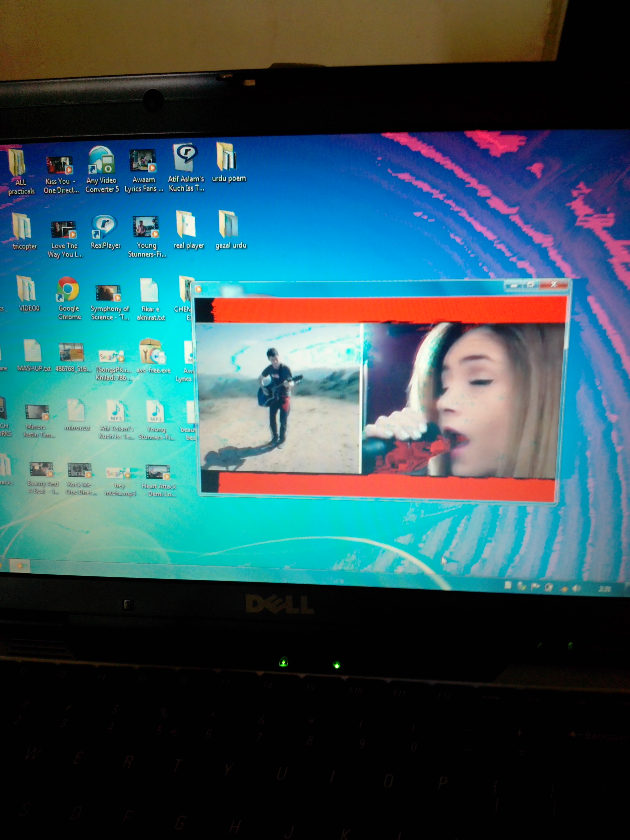This screenshot has width=630, height=840.
Task: Maximize the media player window
Action: [x=531, y=284]
